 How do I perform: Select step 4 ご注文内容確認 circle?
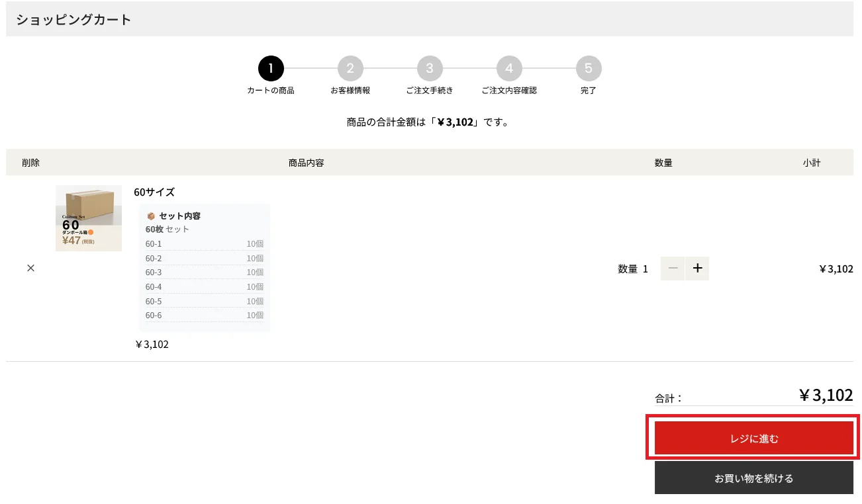coord(509,68)
